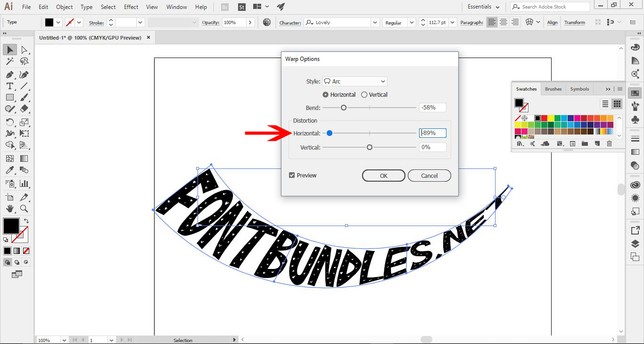Viewport: 644px width, 344px height.
Task: Select the Type tool
Action: click(x=9, y=86)
